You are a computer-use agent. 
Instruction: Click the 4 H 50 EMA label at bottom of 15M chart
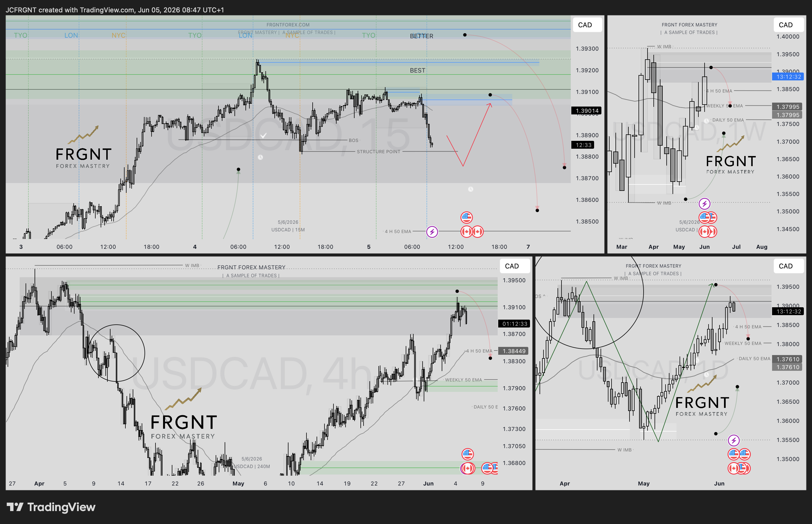coord(398,232)
